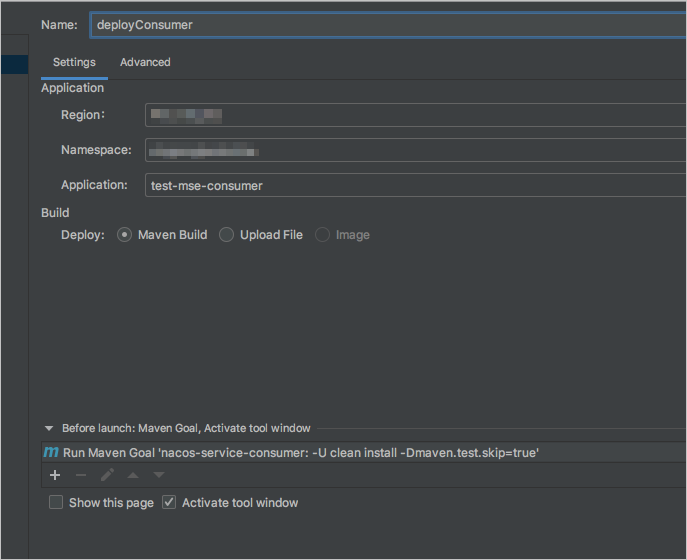Click the Name field containing deployConsumer
Image resolution: width=687 pixels, height=560 pixels.
[x=388, y=25]
